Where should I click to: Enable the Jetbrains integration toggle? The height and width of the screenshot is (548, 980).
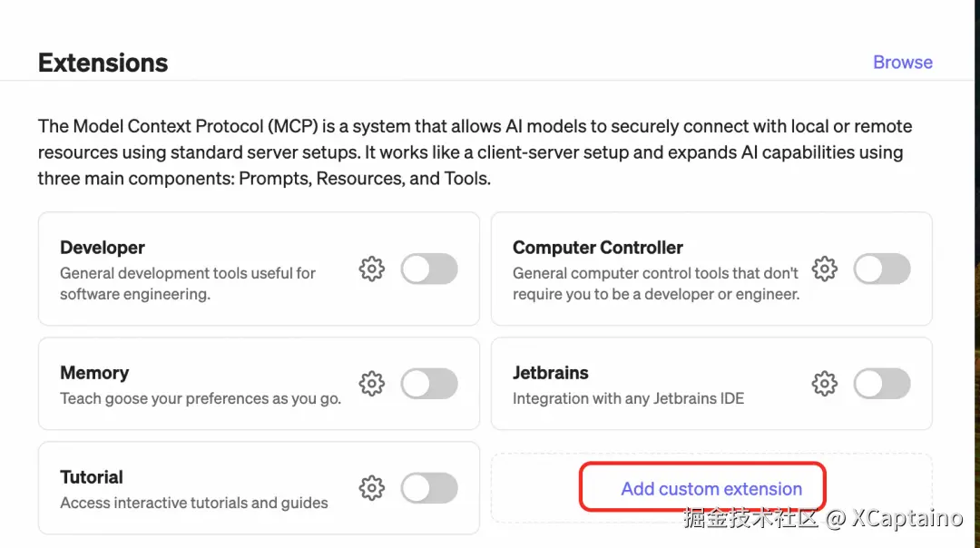(881, 384)
